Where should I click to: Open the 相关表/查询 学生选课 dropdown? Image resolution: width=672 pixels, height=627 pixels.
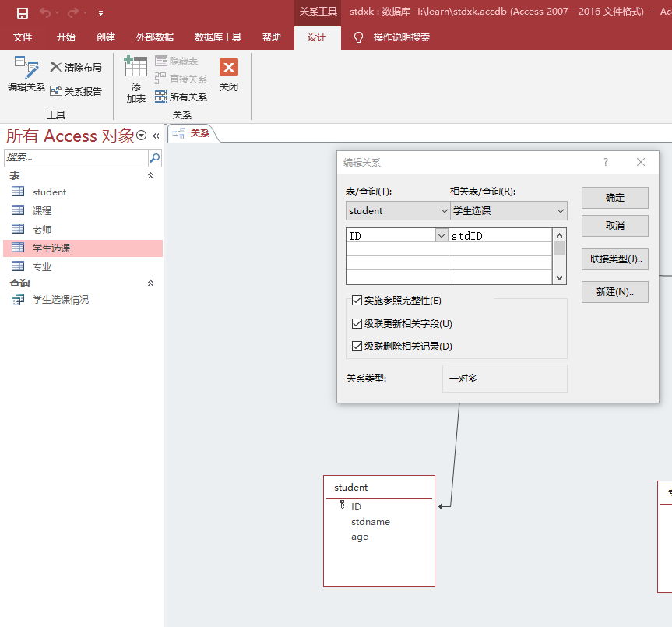[x=560, y=211]
